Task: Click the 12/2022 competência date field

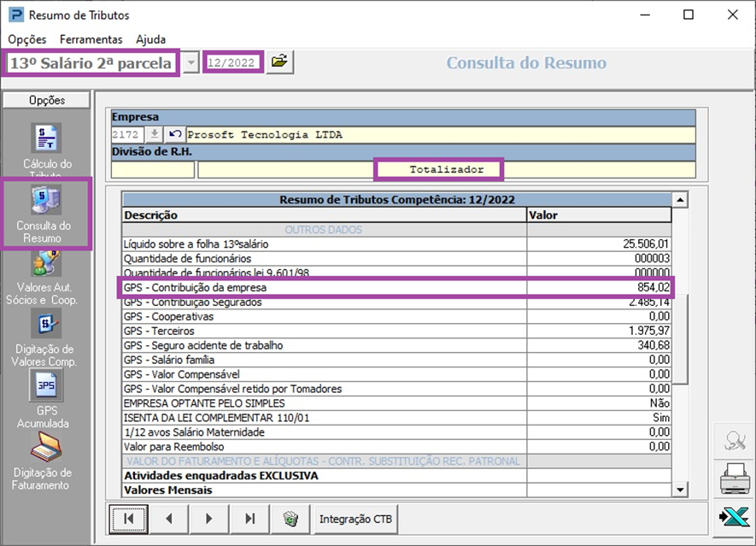Action: [233, 62]
